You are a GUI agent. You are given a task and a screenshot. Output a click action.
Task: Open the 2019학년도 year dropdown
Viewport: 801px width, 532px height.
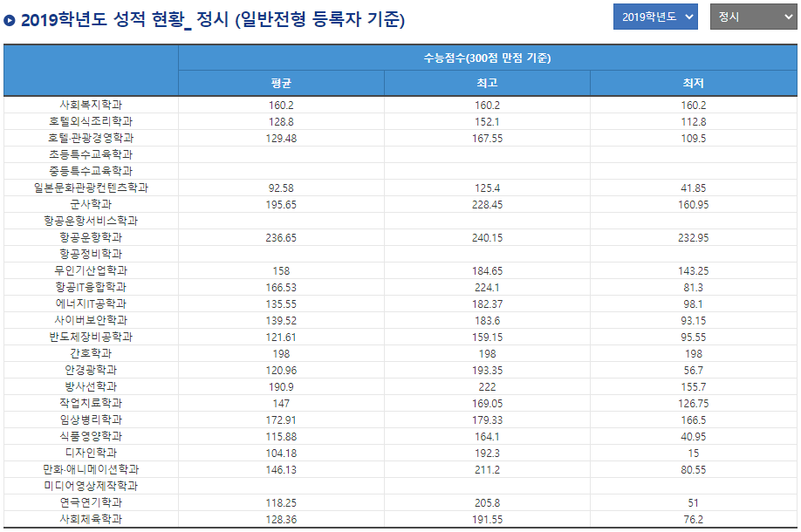click(x=655, y=17)
